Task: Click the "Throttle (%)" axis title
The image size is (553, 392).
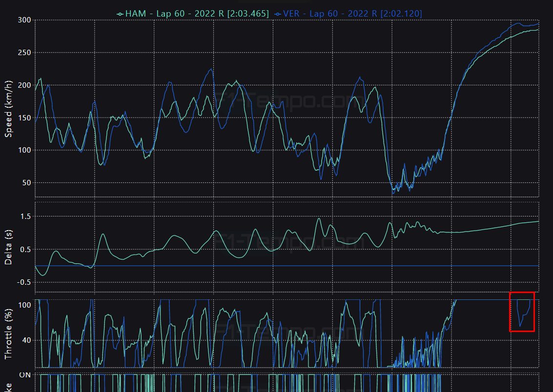Action: (x=8, y=334)
